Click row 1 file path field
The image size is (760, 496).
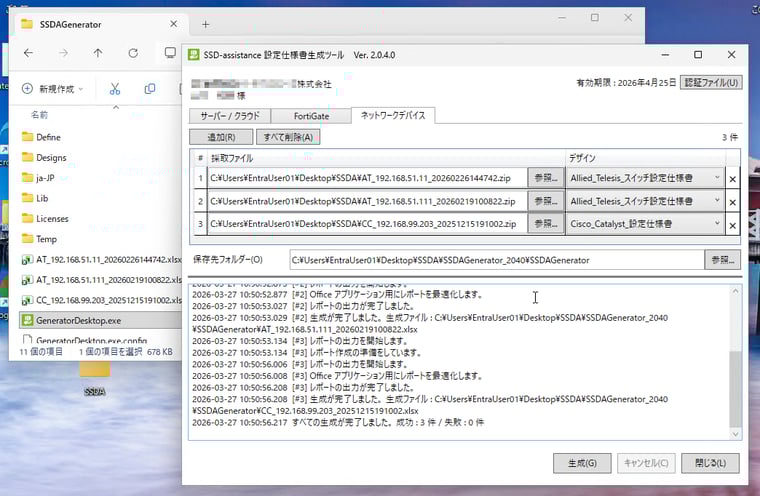(367, 178)
